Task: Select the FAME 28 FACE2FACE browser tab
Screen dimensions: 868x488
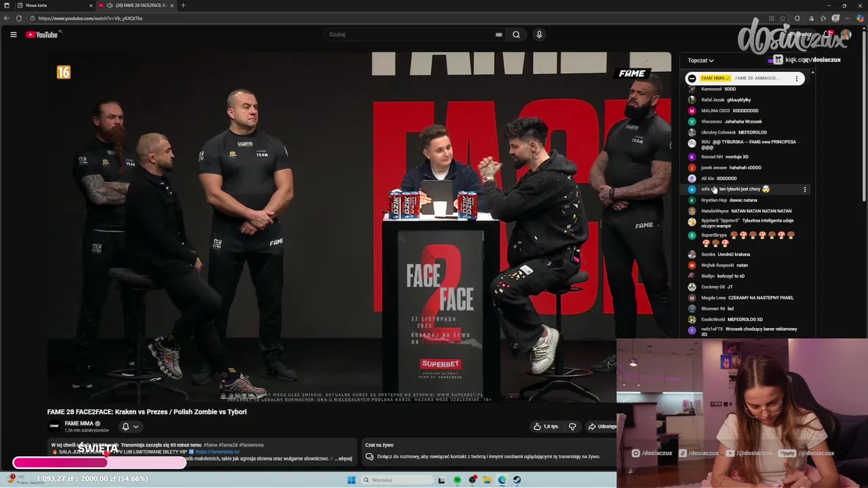Action: point(136,5)
